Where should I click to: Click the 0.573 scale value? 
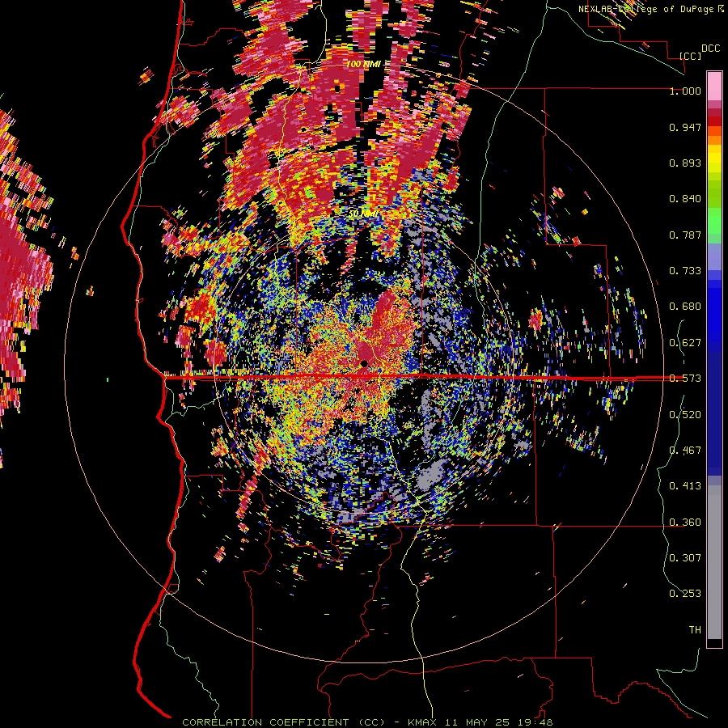[685, 379]
